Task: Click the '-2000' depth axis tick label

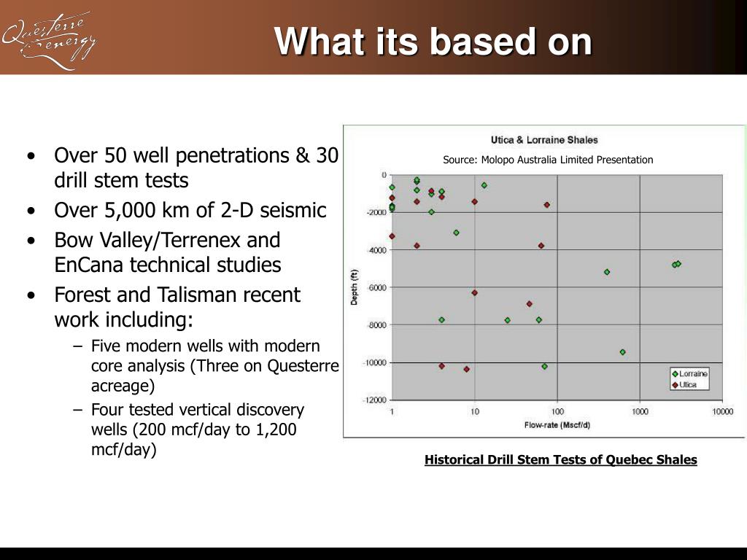Action: 376,212
